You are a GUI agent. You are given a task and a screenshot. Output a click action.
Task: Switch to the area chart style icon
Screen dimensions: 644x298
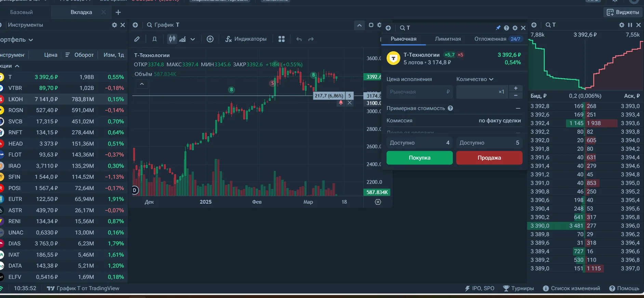click(x=183, y=39)
